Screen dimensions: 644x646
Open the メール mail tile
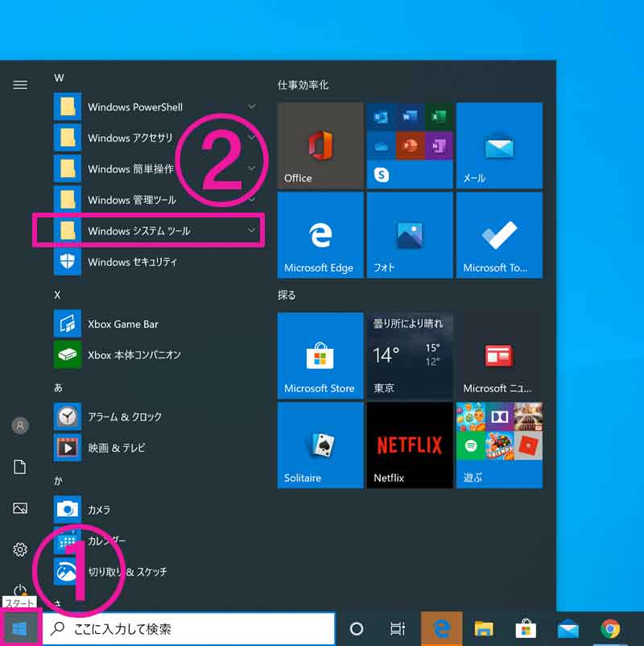click(x=498, y=146)
